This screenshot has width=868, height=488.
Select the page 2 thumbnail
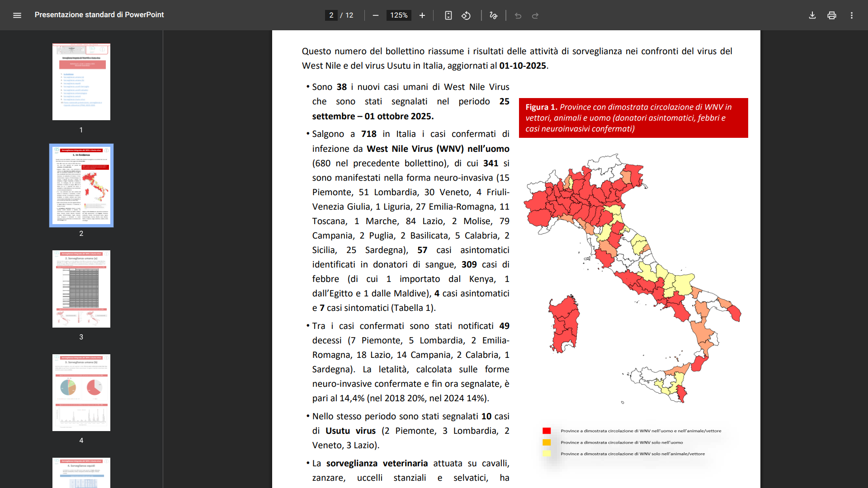point(81,185)
